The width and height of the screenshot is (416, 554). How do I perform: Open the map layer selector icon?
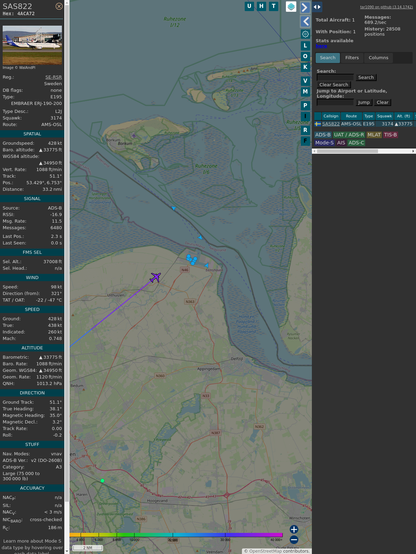point(291,7)
